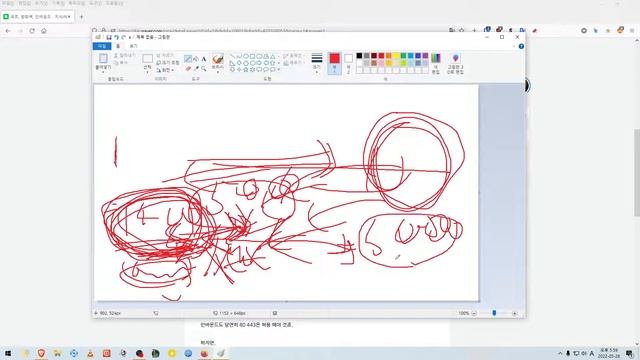640x360 pixels.
Task: Click the Cut scissors command
Action: point(124,56)
